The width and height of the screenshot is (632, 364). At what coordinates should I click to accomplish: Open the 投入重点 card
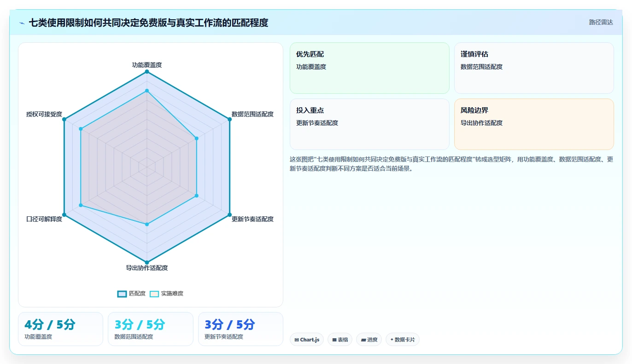[x=369, y=124]
